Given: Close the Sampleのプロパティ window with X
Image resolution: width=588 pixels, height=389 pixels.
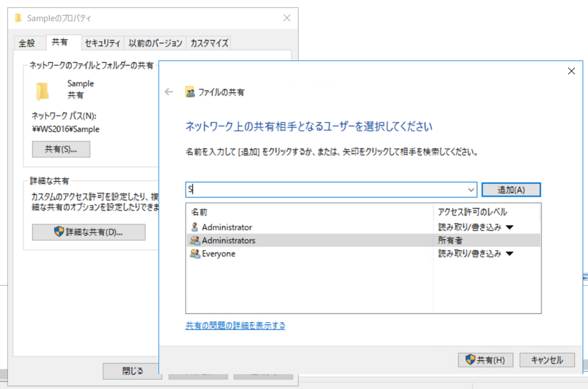Looking at the screenshot, I should click(287, 18).
